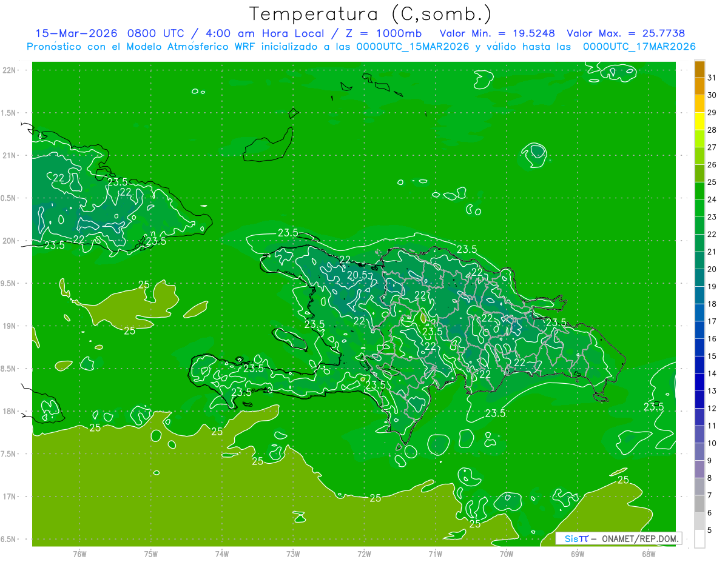Click the colorbar value '24'
Screen dimensions: 728x562
(x=712, y=199)
